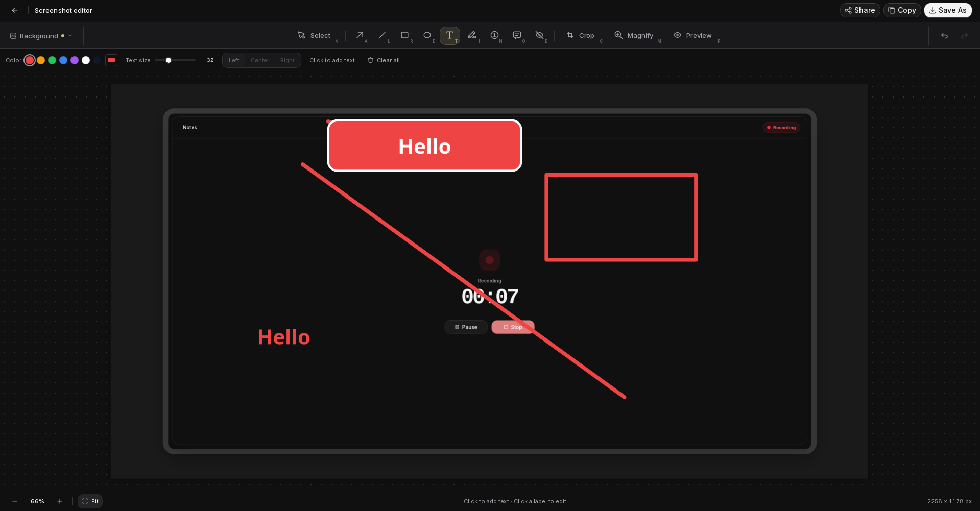The width and height of the screenshot is (980, 511).
Task: Set text alignment to Right
Action: coord(288,60)
